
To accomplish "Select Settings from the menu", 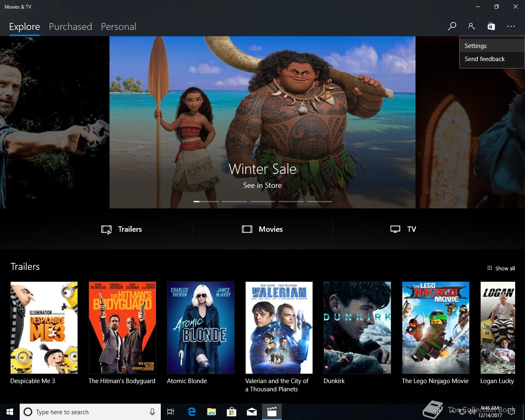I will pos(492,46).
